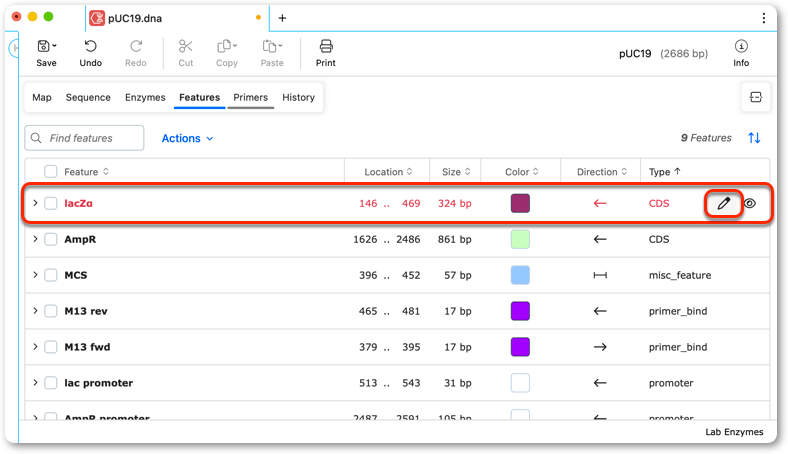Expand the M13 fwd feature row
Viewport: 788px width, 454px height.
point(35,347)
